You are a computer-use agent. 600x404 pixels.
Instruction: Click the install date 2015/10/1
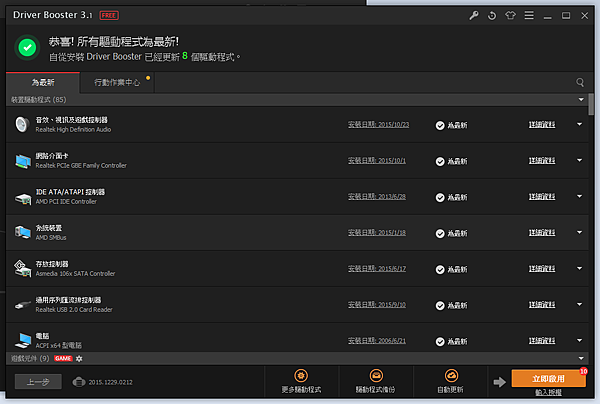377,161
